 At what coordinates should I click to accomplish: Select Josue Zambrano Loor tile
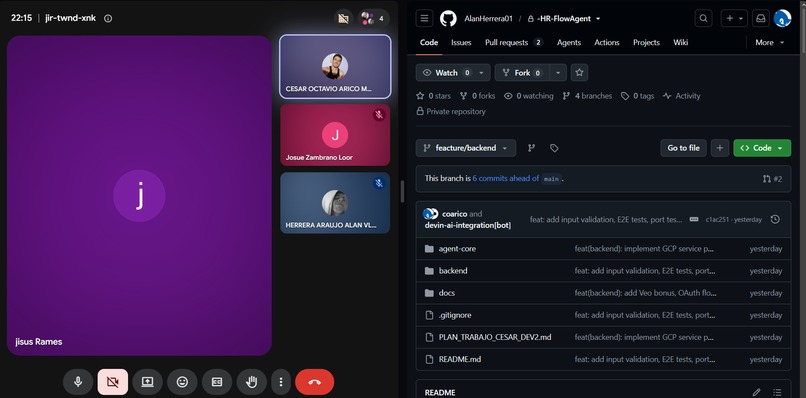click(335, 135)
